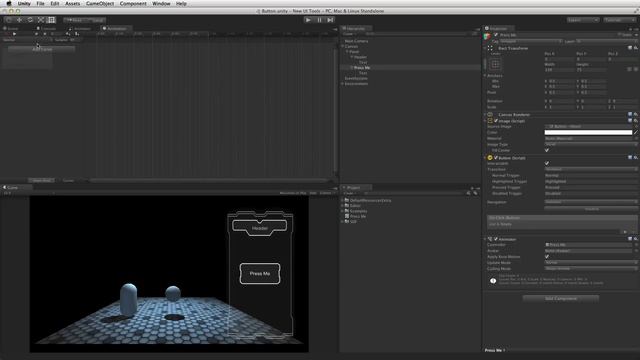Click Press Me button in Game view
Screen dimensions: 640x360
point(260,273)
